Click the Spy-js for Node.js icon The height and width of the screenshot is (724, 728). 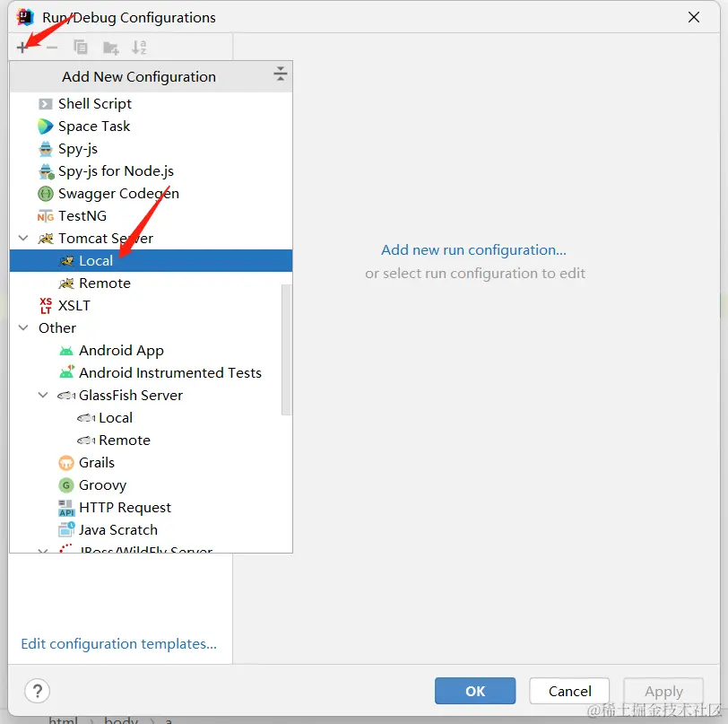(46, 171)
